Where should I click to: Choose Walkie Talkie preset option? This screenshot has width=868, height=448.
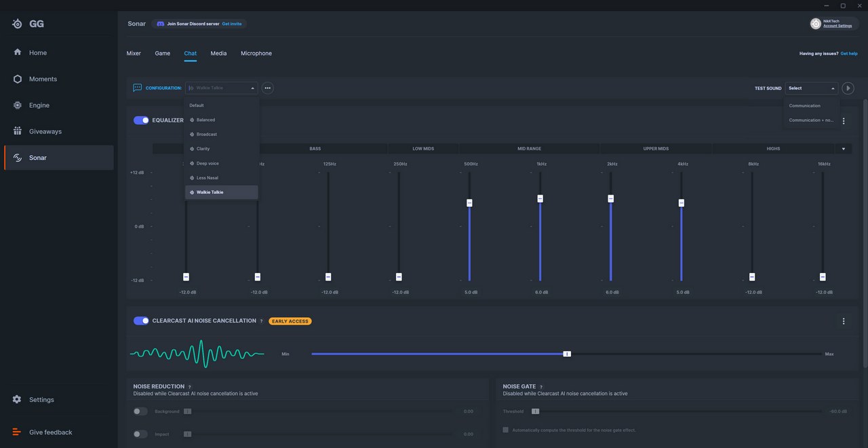[x=222, y=192]
